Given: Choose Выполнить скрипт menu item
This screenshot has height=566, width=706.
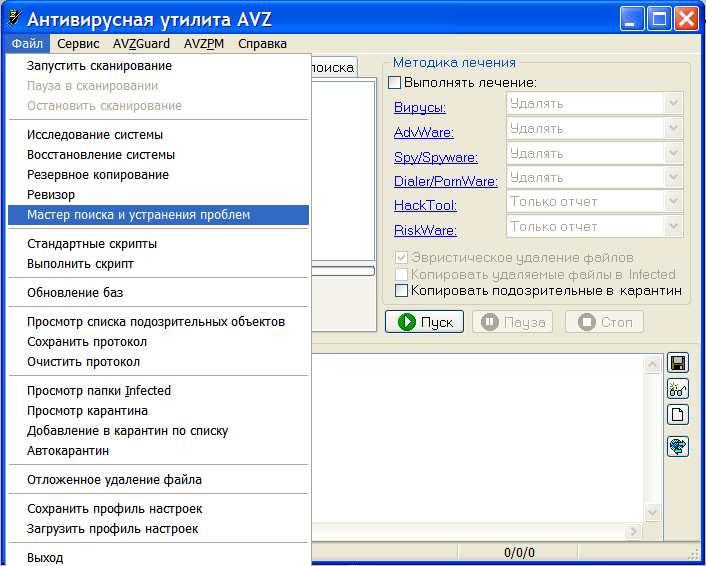Looking at the screenshot, I should (x=158, y=264).
